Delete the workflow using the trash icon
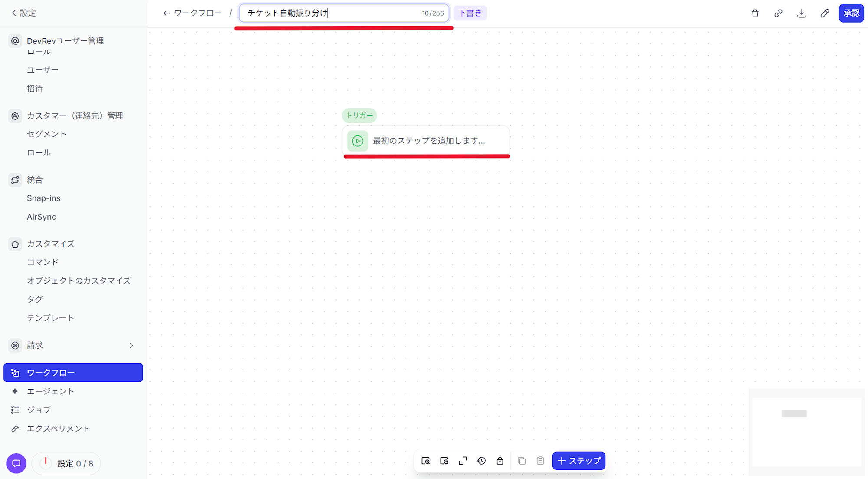868x479 pixels. (x=755, y=13)
